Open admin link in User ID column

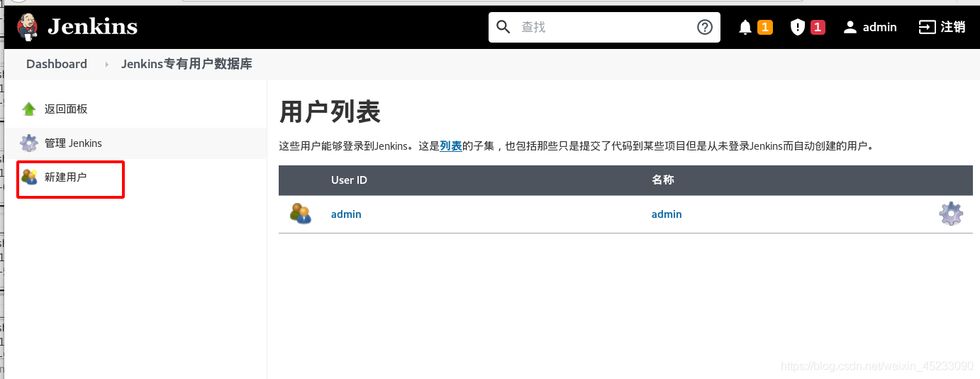click(346, 214)
